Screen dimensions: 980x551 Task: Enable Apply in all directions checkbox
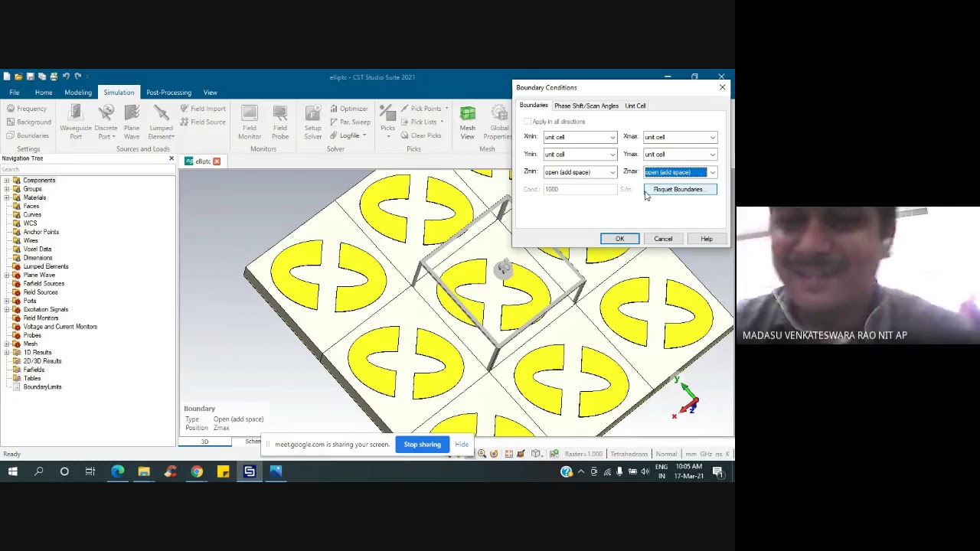528,122
